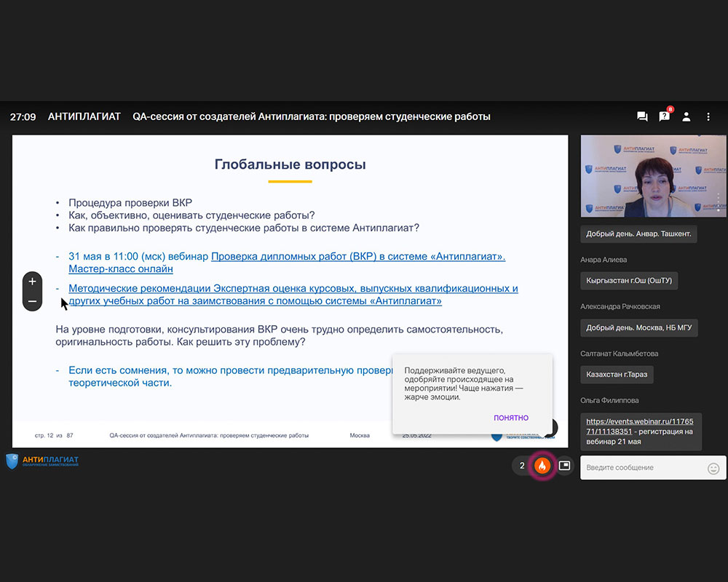728x582 pixels.
Task: Click the answer line 'Если есть сомнения'
Action: [x=230, y=376]
